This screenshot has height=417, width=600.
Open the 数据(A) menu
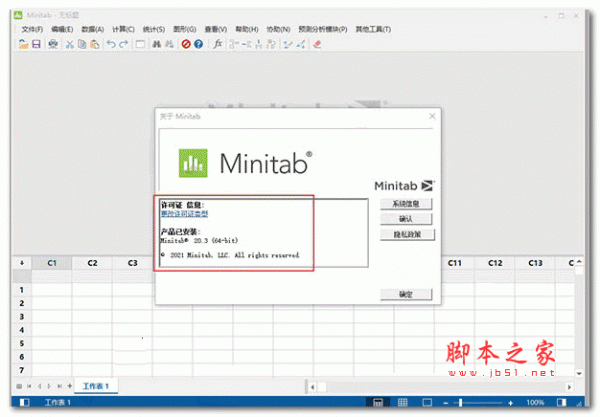(x=93, y=29)
